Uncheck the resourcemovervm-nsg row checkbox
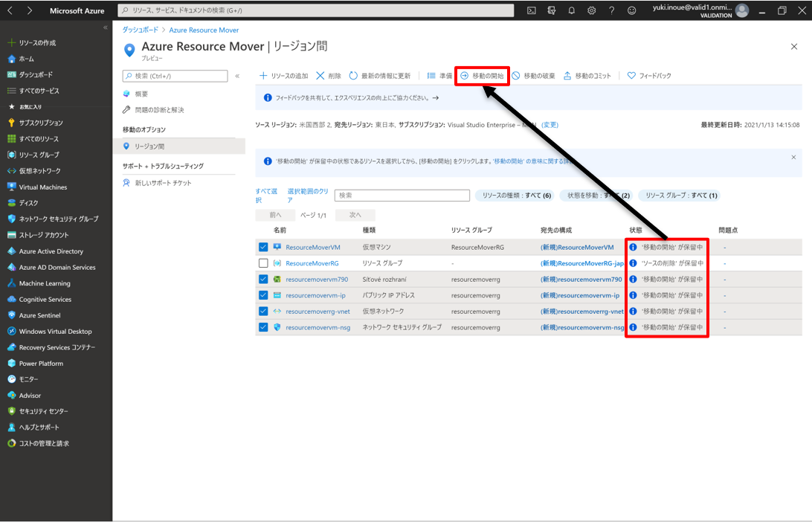The image size is (812, 522). 263,328
